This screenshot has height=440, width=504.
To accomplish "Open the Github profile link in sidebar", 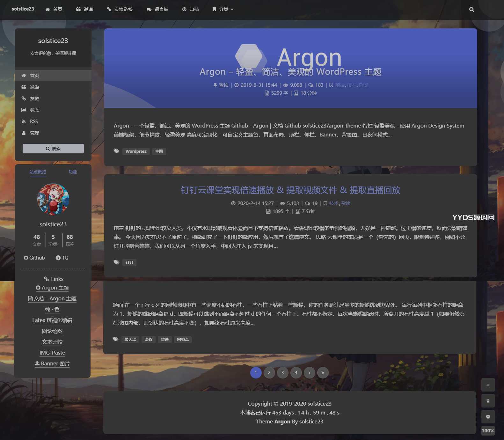I will pyautogui.click(x=34, y=258).
